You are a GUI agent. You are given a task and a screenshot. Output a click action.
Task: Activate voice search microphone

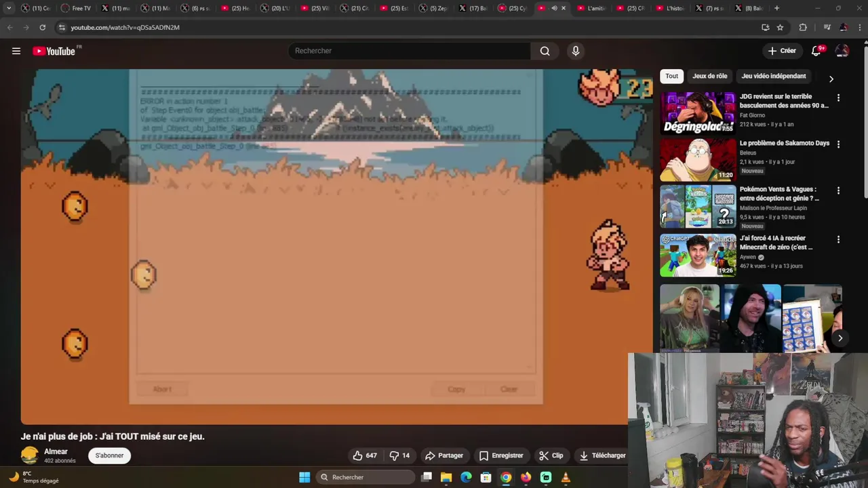[576, 51]
